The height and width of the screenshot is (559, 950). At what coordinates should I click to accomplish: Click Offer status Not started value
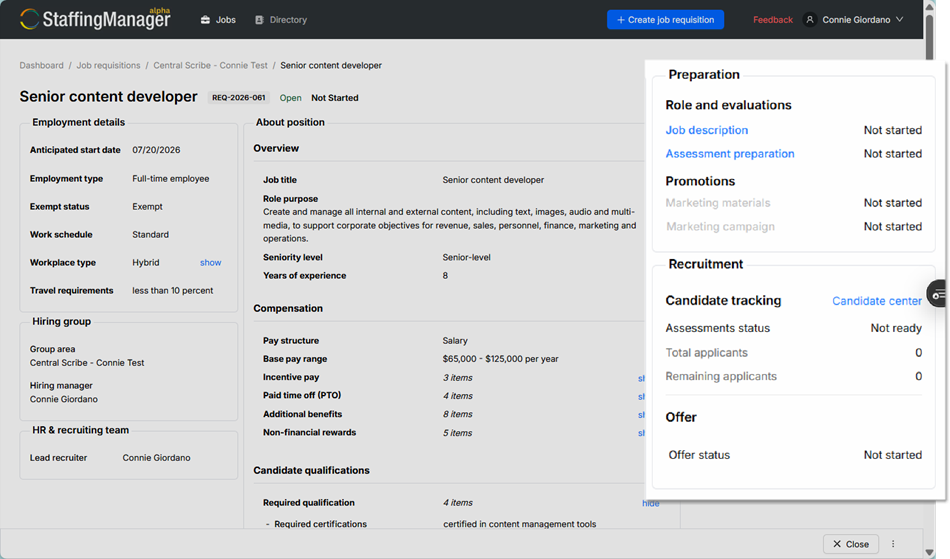[892, 455]
